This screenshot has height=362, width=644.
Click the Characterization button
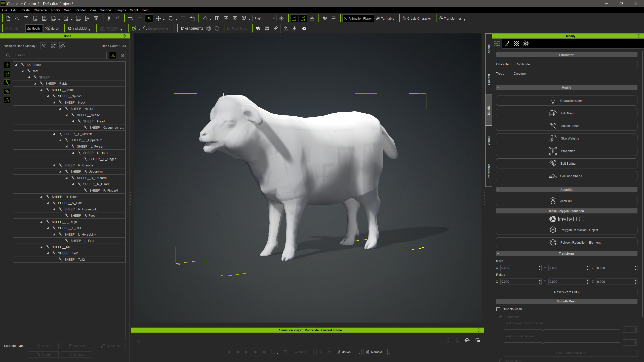(567, 101)
